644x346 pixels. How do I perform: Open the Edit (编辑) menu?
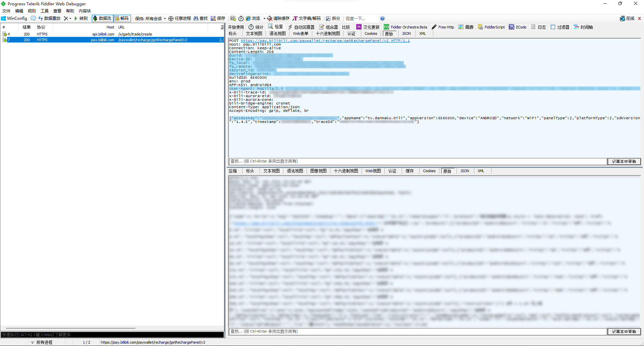click(x=19, y=11)
